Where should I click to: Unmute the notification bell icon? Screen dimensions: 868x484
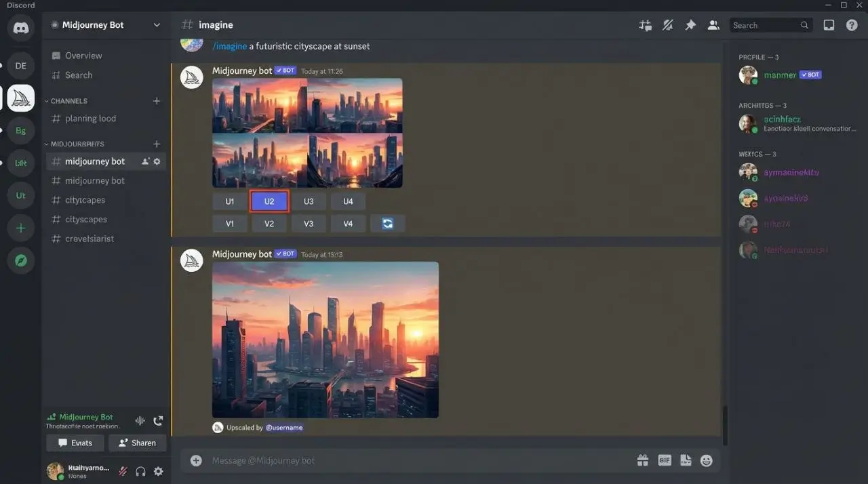(667, 24)
